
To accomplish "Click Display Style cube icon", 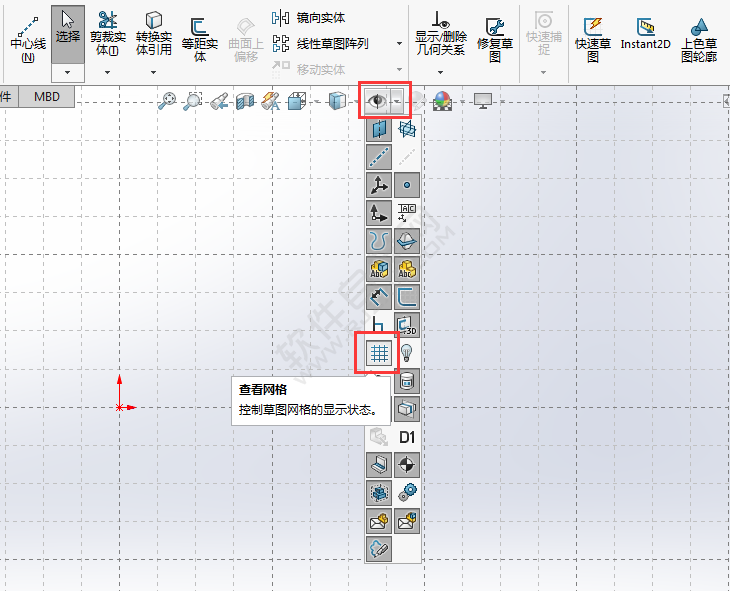I will [338, 101].
